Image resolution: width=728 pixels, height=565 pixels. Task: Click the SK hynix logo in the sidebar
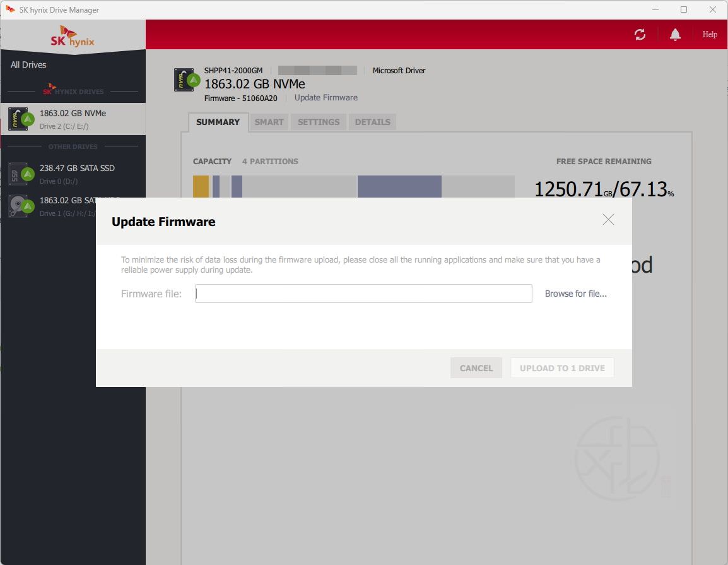[x=73, y=37]
